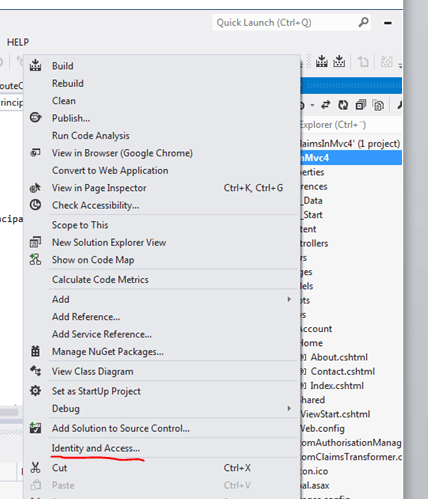Click the View in Browser icon
Viewport: 428px width, 499px height.
click(35, 153)
